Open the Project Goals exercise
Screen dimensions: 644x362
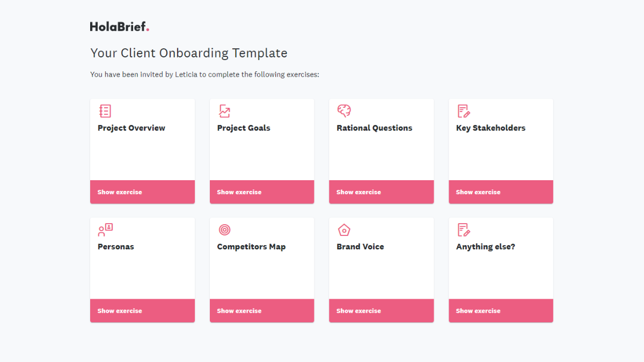coord(262,191)
